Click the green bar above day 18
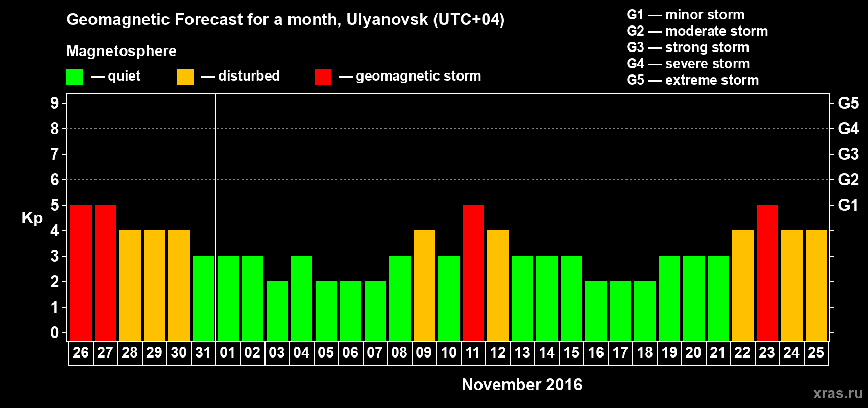Image resolution: width=868 pixels, height=408 pixels. pyautogui.click(x=645, y=311)
